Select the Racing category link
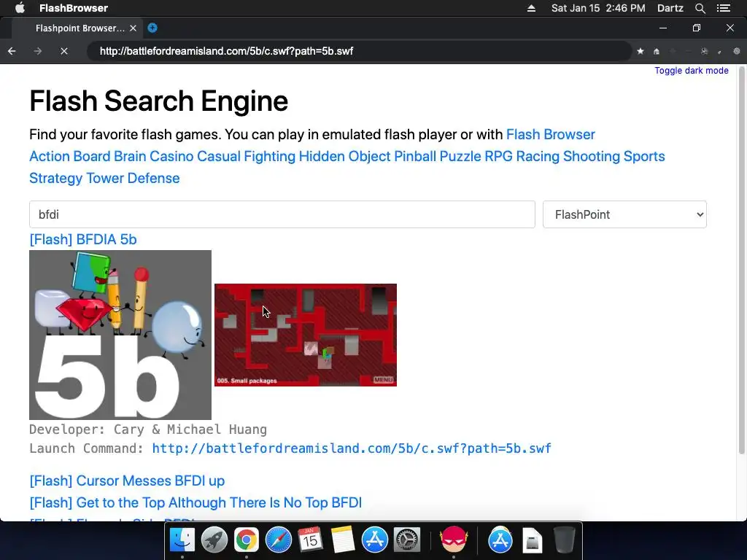The width and height of the screenshot is (747, 560). pos(538,156)
